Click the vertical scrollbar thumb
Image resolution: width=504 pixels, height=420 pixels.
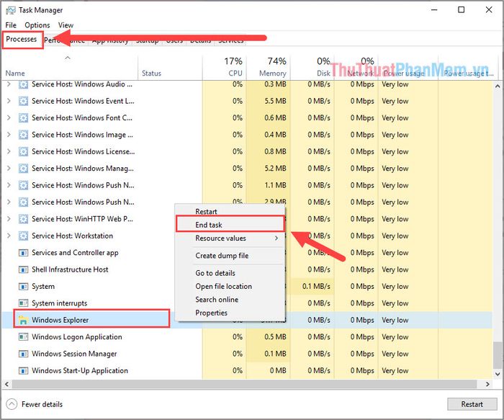[498, 354]
